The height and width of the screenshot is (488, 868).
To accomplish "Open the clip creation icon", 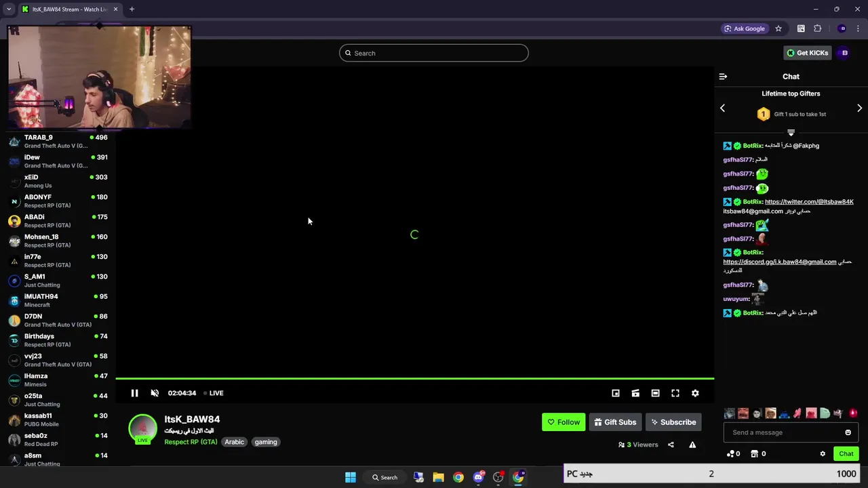I will click(x=635, y=393).
